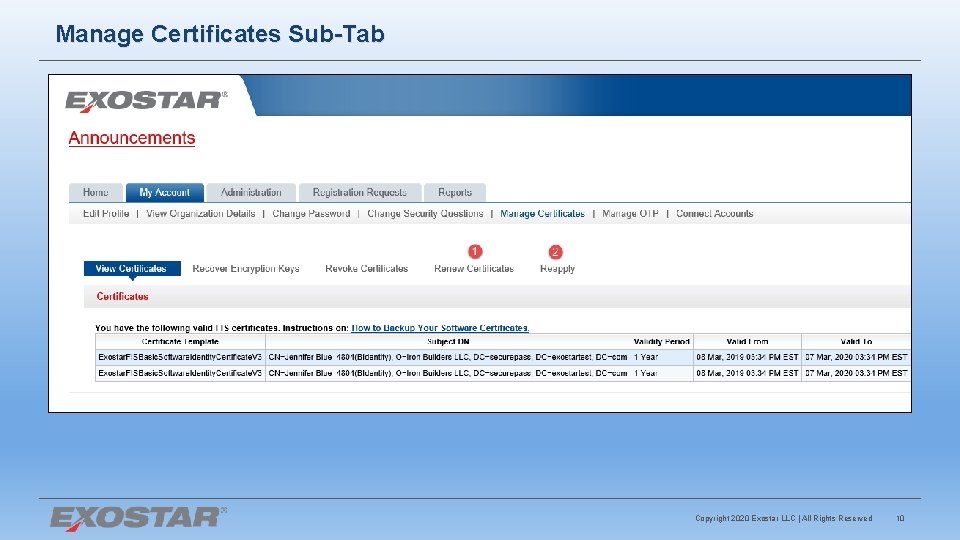Click the Exostar logo in the header
960x540 pixels.
(146, 101)
